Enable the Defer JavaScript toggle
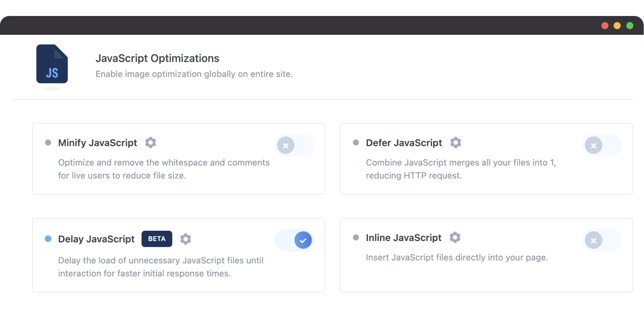 [602, 145]
